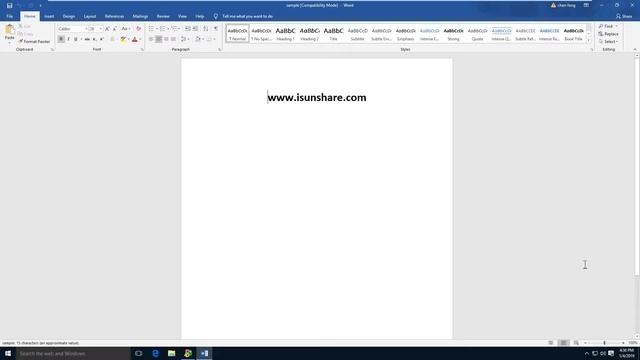Apply the red font color
Screen dimensions: 640x360
(x=135, y=39)
